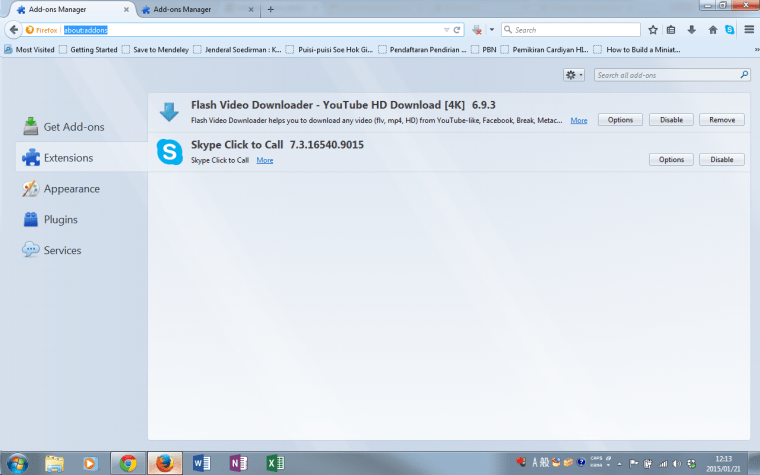The width and height of the screenshot is (760, 475).
Task: Go back using the browser back arrow
Action: [14, 30]
